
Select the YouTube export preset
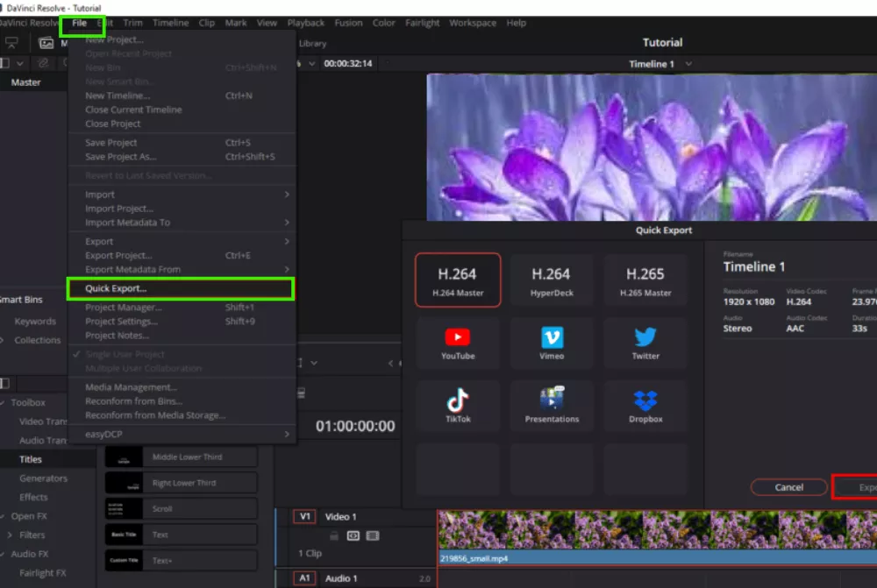tap(458, 343)
